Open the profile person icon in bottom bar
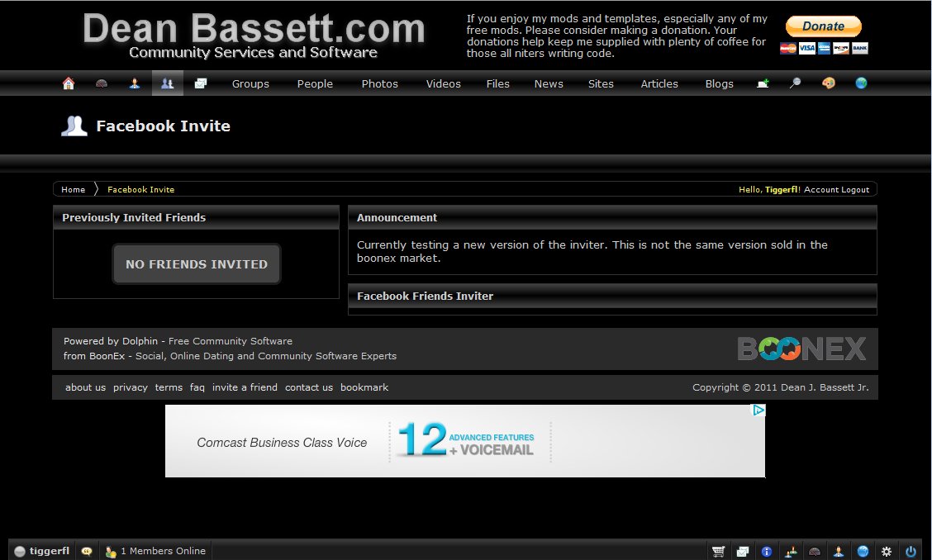Screen dimensions: 932x560 click(x=839, y=551)
